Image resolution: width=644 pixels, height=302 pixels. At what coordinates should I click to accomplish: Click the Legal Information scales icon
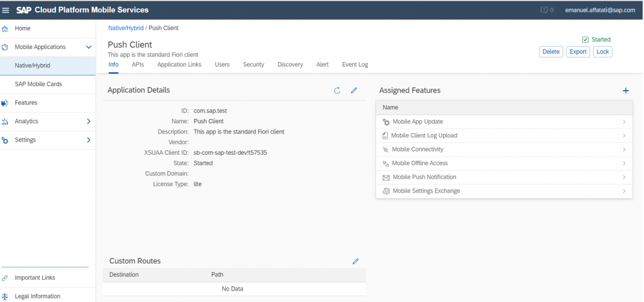pyautogui.click(x=5, y=296)
